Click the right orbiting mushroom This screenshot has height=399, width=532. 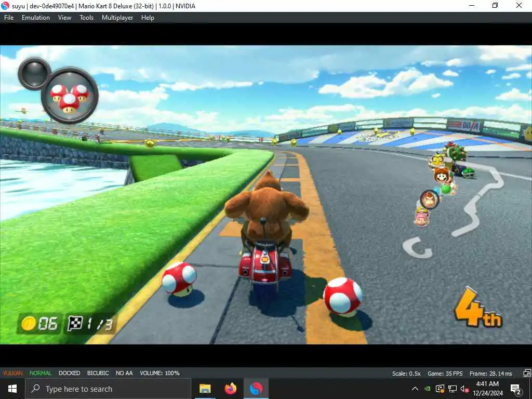343,297
